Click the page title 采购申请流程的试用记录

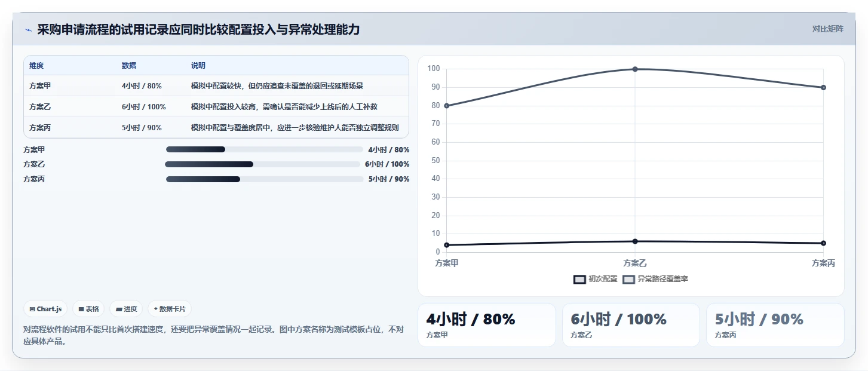click(198, 29)
